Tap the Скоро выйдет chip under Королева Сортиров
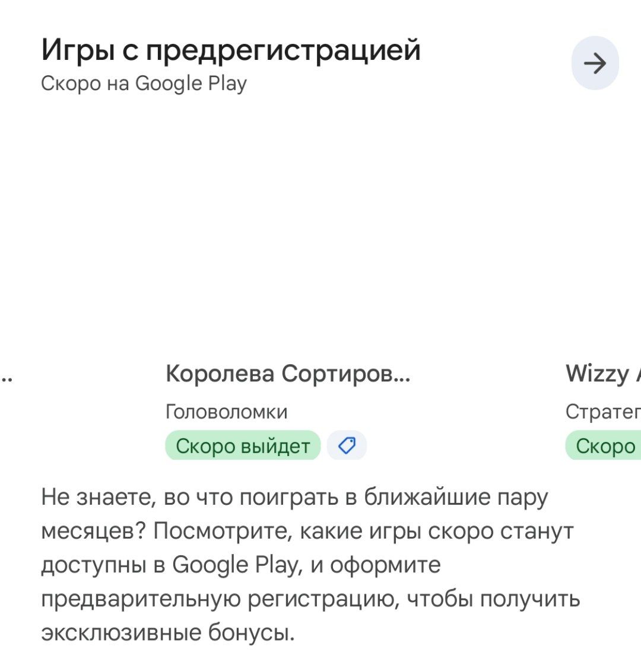The height and width of the screenshot is (672, 641). click(x=243, y=446)
